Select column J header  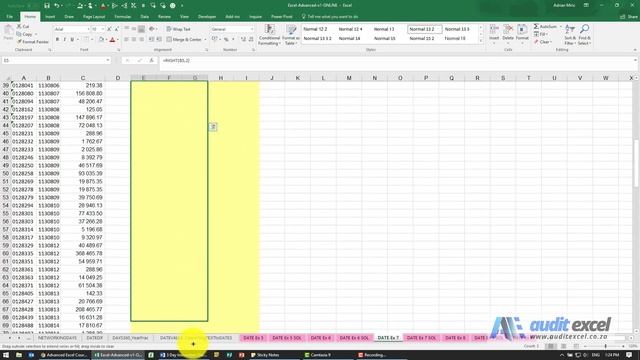(272, 78)
